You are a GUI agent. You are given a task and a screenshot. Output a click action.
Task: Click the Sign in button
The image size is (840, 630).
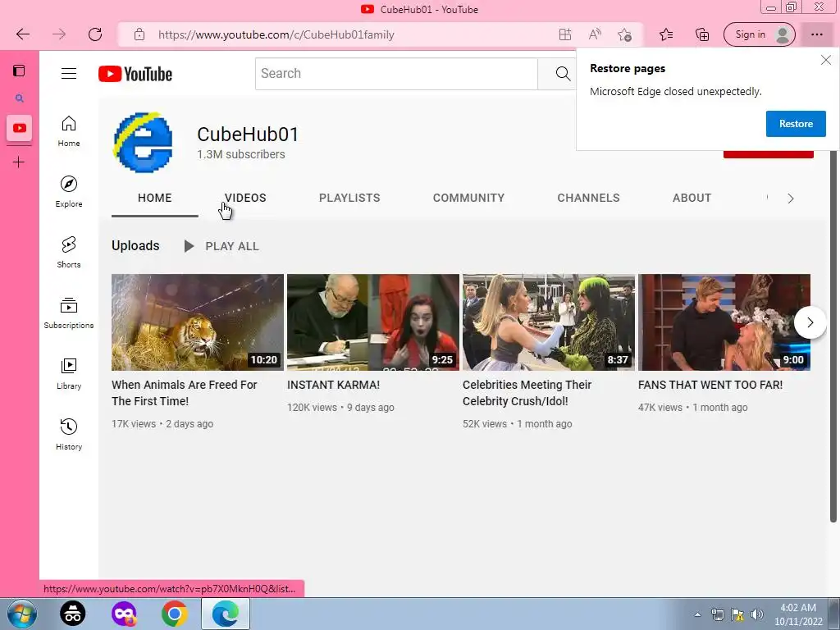tap(759, 34)
